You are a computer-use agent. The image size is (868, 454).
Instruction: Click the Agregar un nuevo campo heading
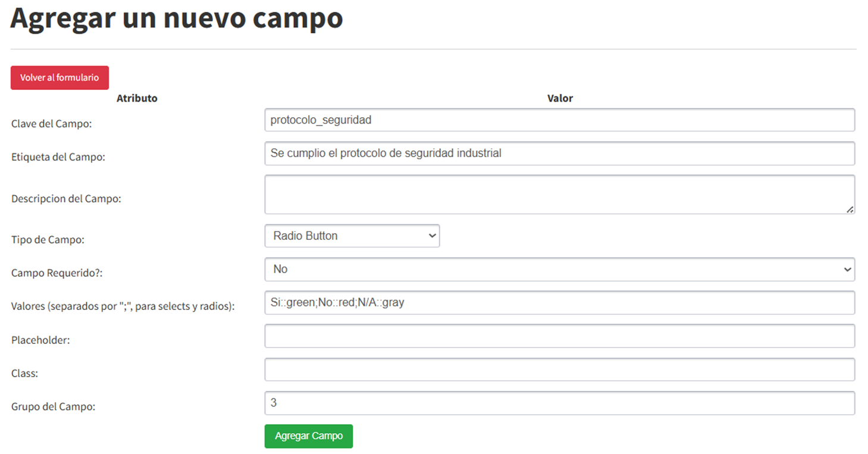[177, 18]
